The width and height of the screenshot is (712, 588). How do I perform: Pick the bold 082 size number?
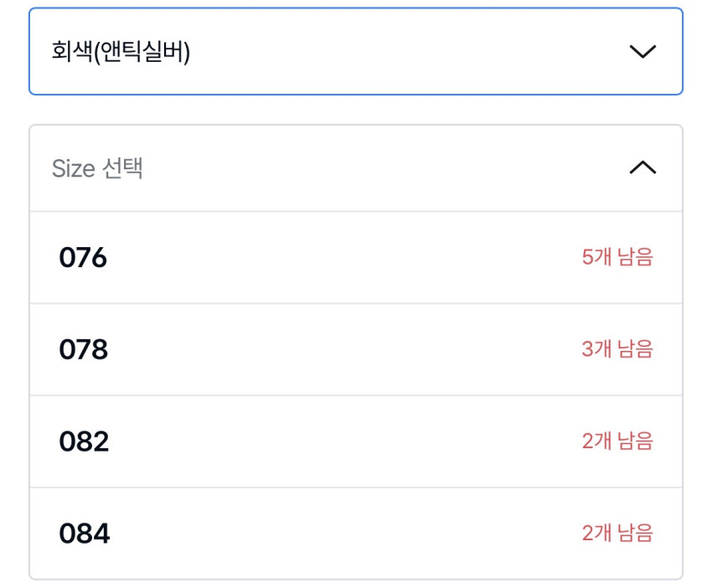click(84, 442)
